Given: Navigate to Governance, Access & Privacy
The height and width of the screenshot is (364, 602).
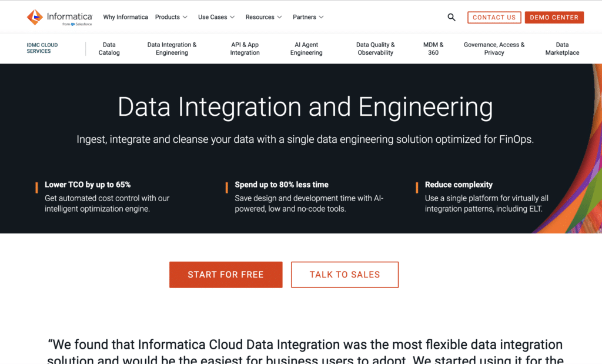Looking at the screenshot, I should [x=494, y=48].
